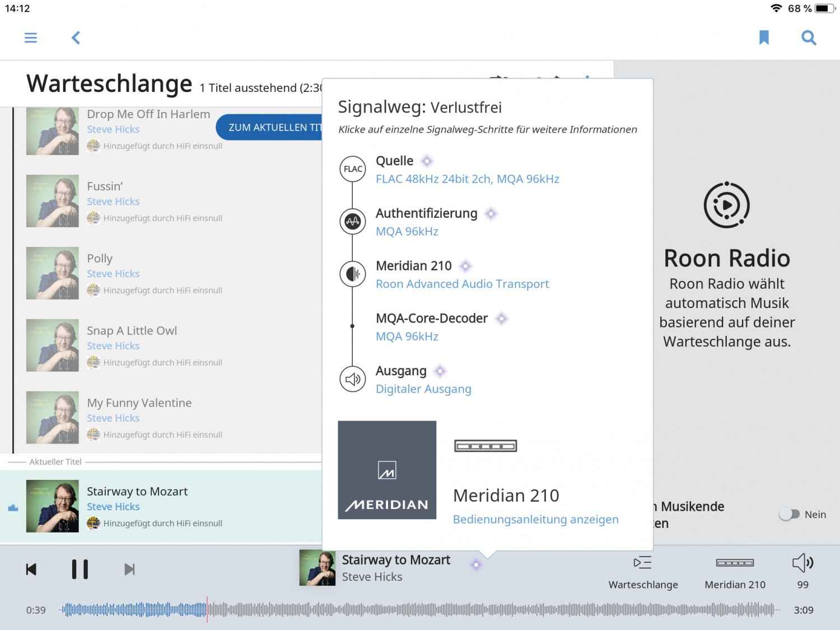Open Warteschlange from the playback bar
Viewport: 840px width, 630px height.
pyautogui.click(x=643, y=572)
